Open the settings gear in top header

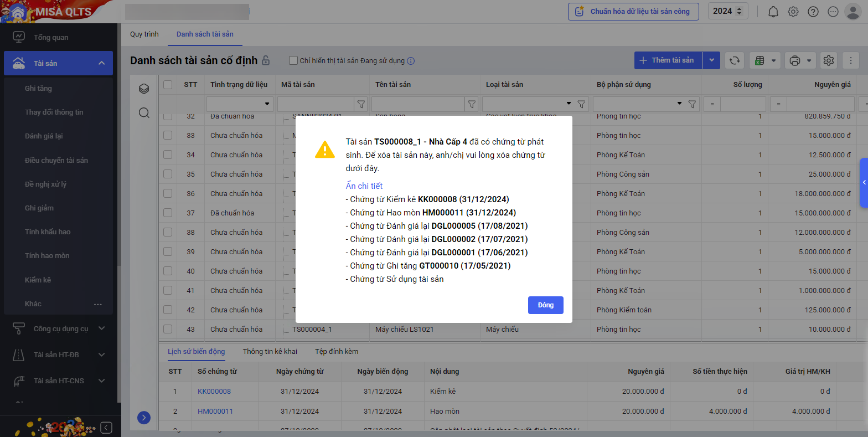[x=793, y=12]
